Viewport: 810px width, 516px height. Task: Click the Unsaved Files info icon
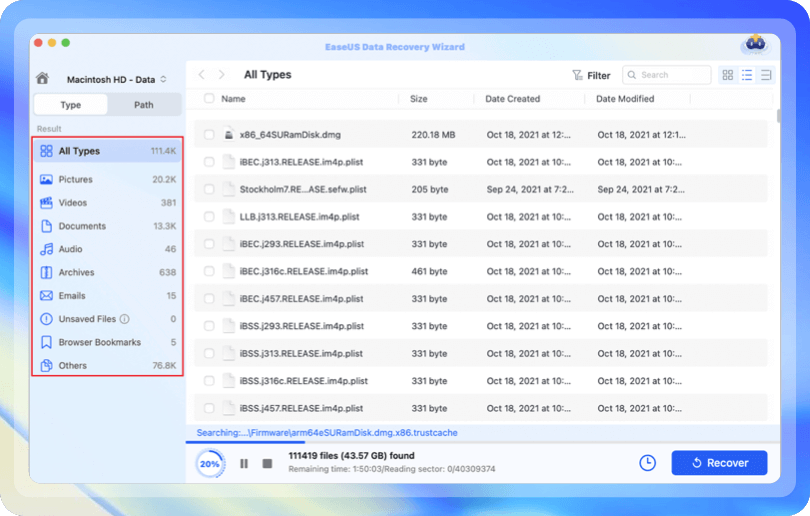point(125,319)
